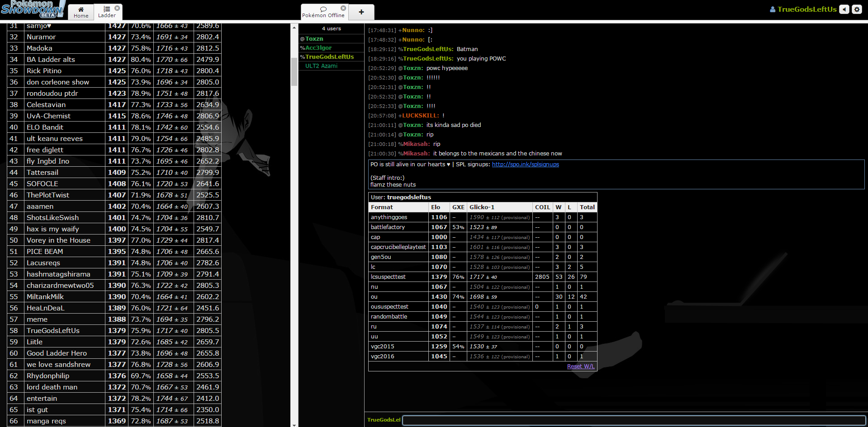This screenshot has width=868, height=427.
Task: Click the Pokémon Showdown logo
Action: (x=33, y=9)
